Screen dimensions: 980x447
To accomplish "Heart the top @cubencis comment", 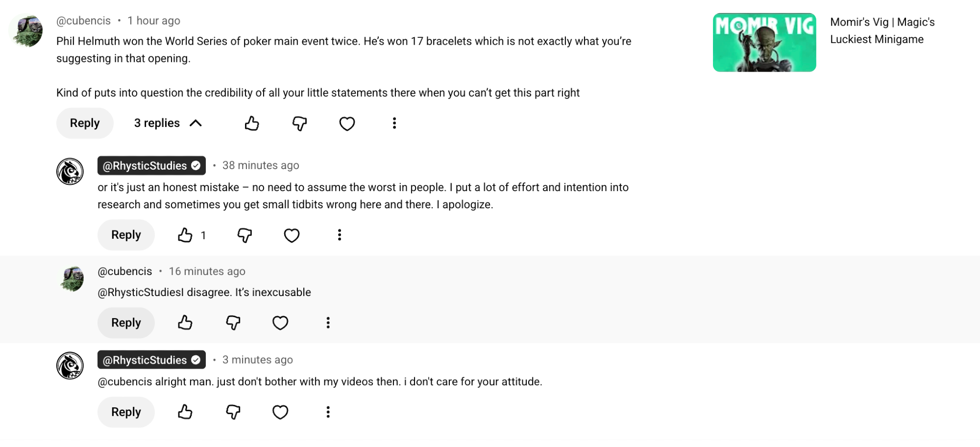I will point(347,124).
